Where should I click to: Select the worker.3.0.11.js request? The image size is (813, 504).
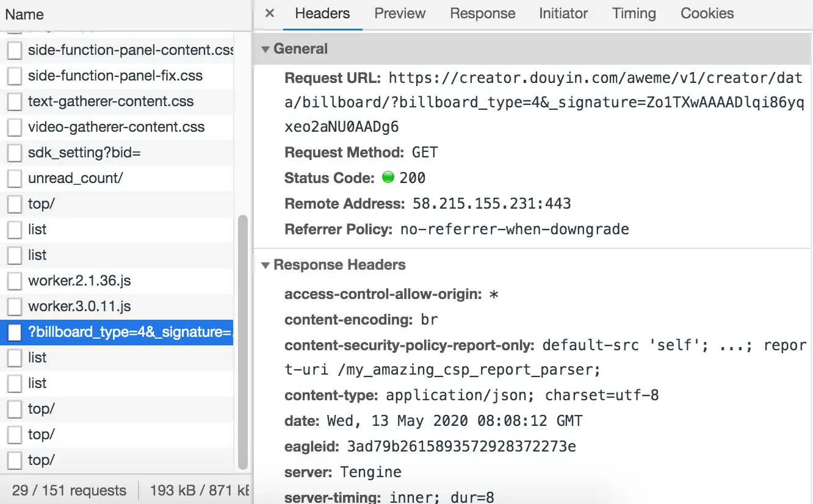tap(117, 307)
